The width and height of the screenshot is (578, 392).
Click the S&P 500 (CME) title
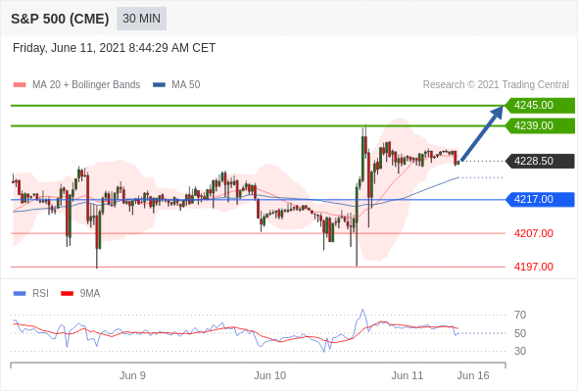pyautogui.click(x=60, y=19)
